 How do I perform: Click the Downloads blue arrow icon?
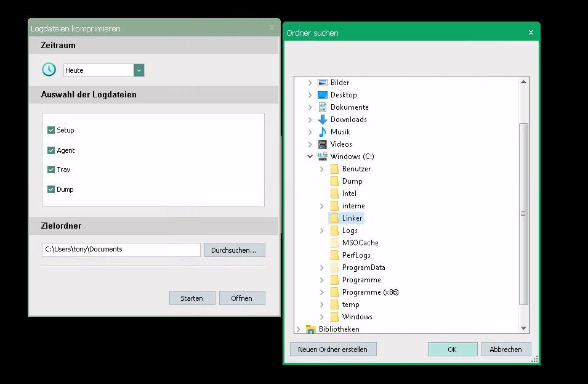[x=323, y=120]
